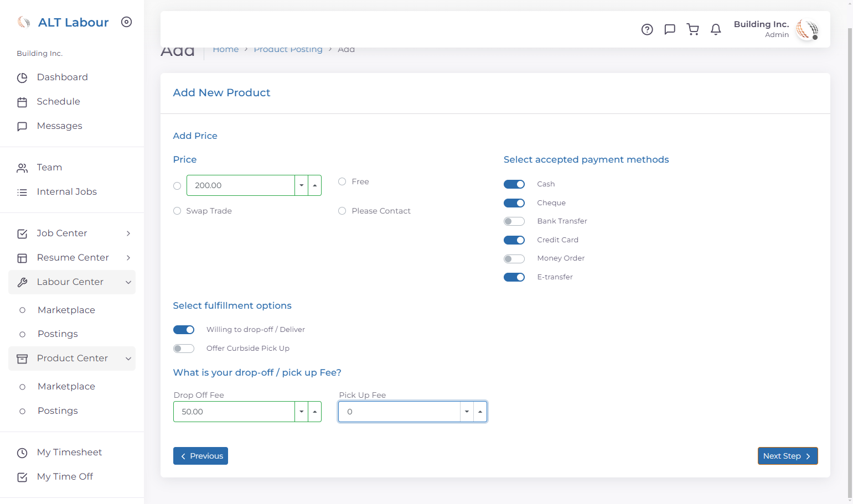Open the shopping cart icon
Viewport: 853px width, 504px height.
692,29
